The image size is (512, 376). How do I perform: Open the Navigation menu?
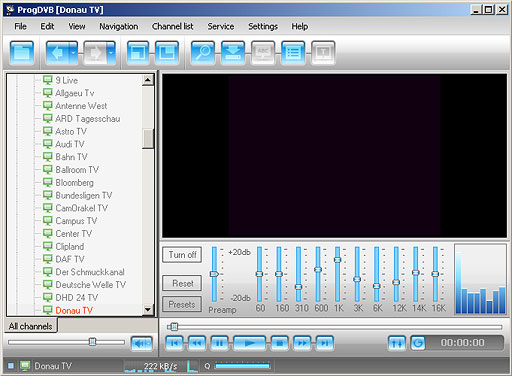coord(119,26)
